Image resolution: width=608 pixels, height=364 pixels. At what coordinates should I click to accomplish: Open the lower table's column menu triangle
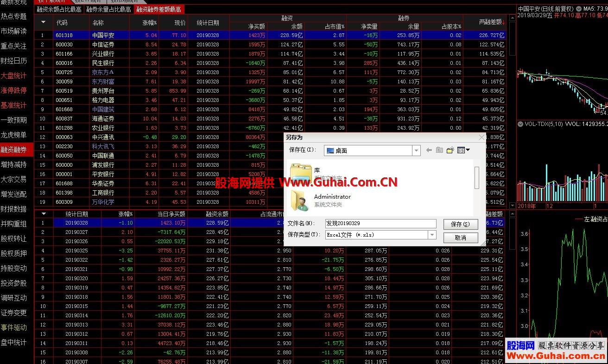click(44, 214)
